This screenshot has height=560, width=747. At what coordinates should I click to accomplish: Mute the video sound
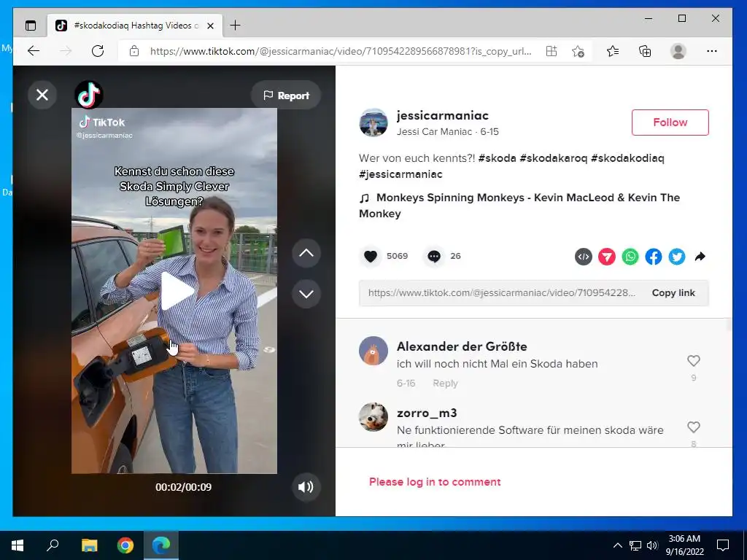pos(306,486)
